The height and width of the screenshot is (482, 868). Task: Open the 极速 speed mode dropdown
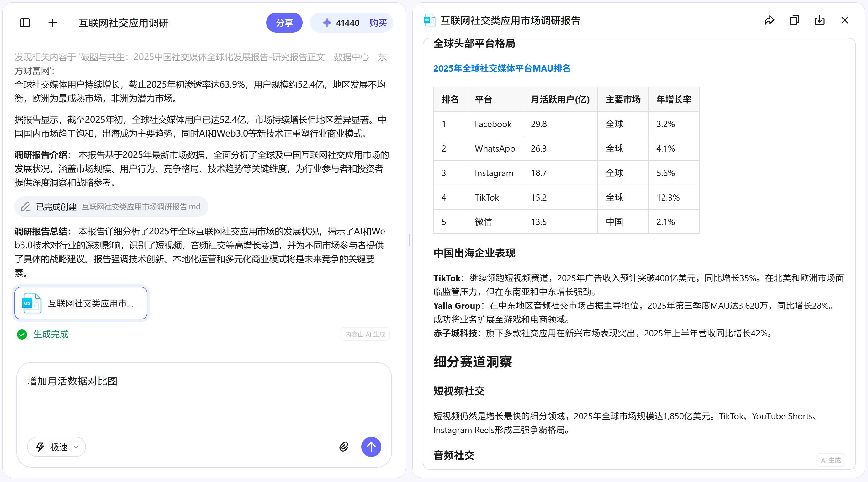click(x=57, y=447)
